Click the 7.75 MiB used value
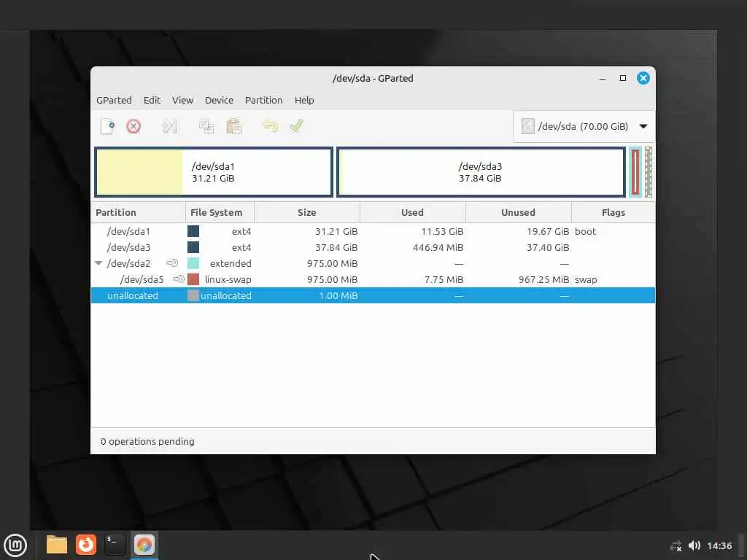The width and height of the screenshot is (747, 560). [x=444, y=280]
